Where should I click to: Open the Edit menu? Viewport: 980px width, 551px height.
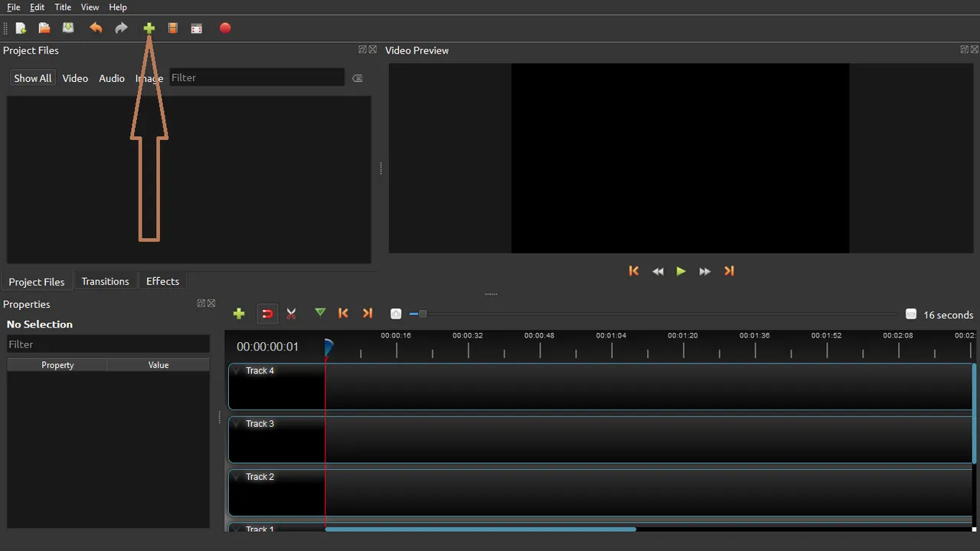(x=37, y=7)
